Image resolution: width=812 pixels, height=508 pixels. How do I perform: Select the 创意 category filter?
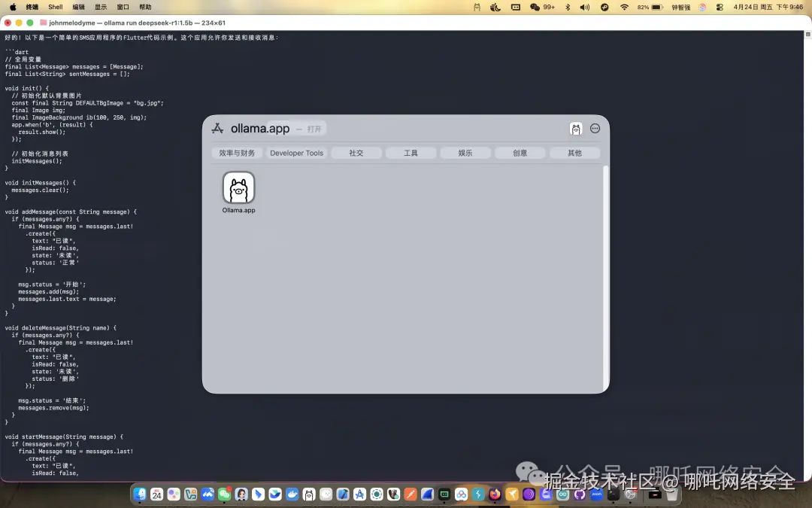pos(520,153)
